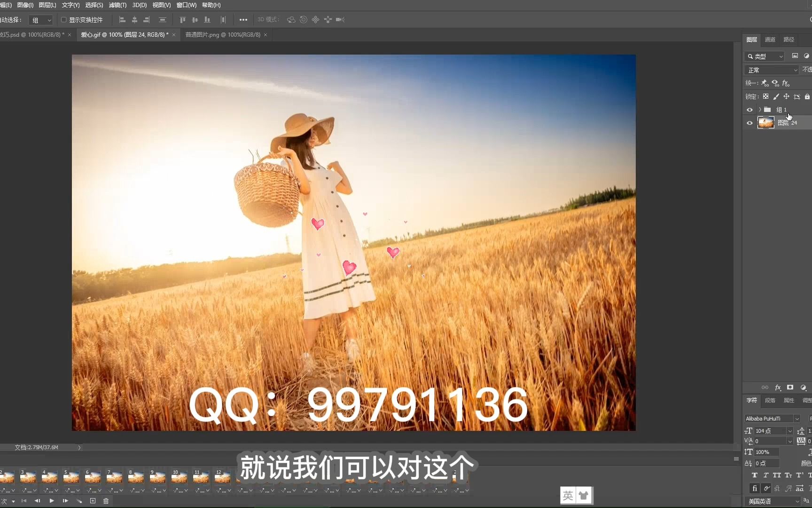Click the Add layer style fx icon
The image size is (812, 508).
pos(778,388)
